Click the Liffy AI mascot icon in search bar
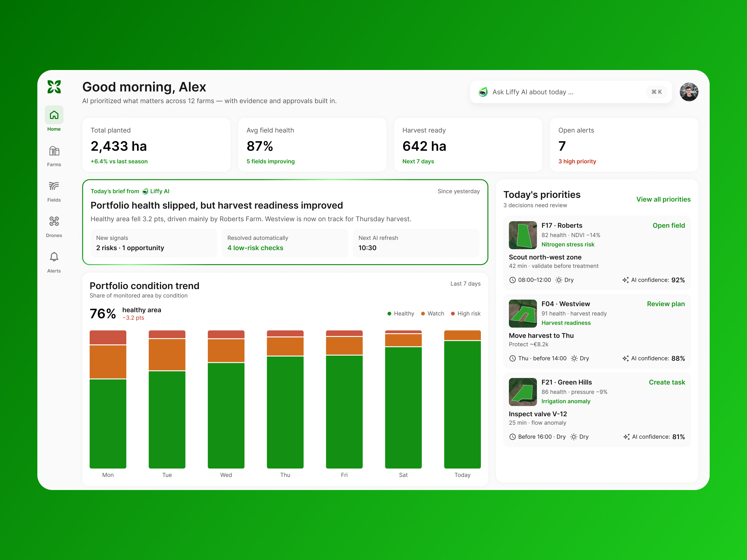 click(483, 92)
